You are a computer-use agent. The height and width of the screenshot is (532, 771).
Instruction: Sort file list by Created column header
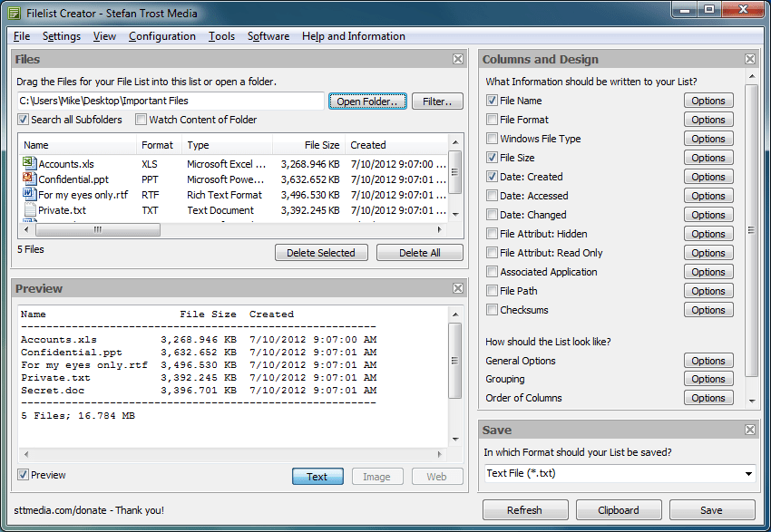click(395, 145)
